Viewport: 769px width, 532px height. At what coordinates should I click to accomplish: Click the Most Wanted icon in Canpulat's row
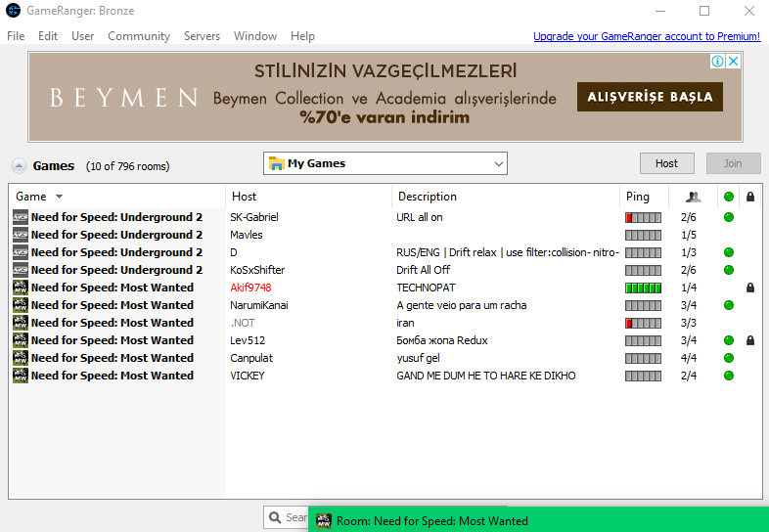21,359
